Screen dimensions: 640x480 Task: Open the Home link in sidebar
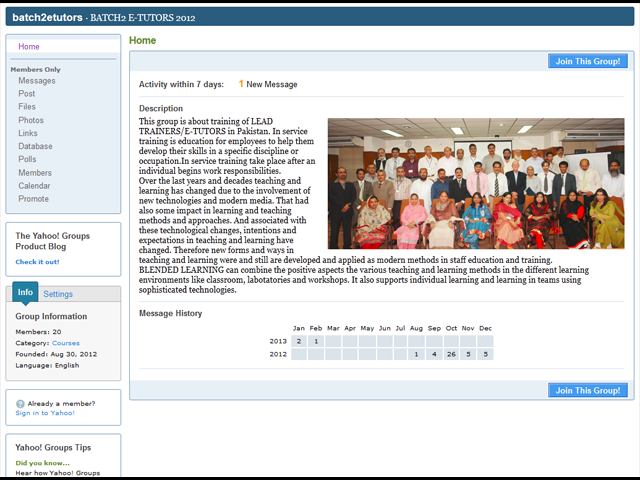29,47
